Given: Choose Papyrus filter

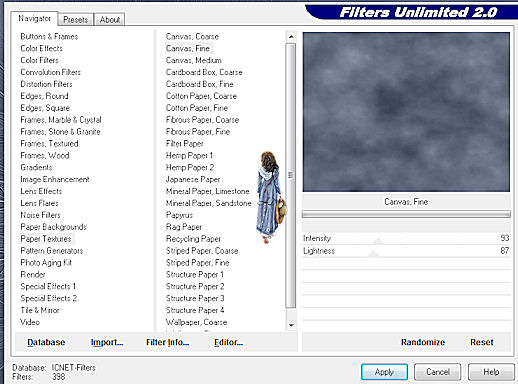Looking at the screenshot, I should coord(179,215).
